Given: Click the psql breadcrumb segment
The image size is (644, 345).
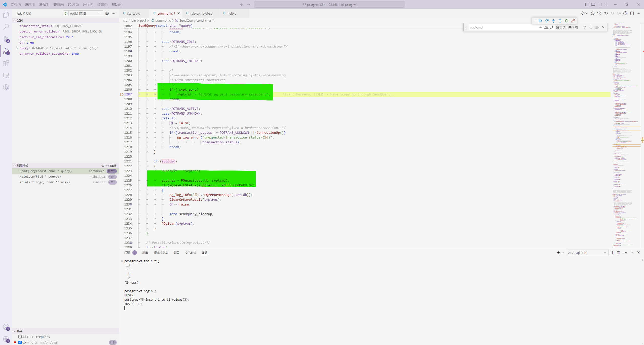Looking at the screenshot, I should (143, 20).
